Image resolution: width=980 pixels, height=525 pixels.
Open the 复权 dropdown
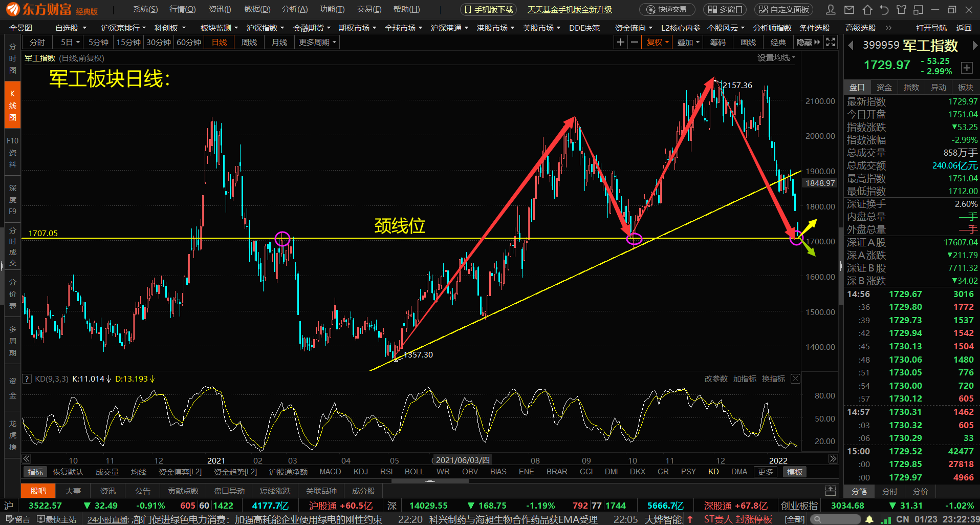click(658, 43)
